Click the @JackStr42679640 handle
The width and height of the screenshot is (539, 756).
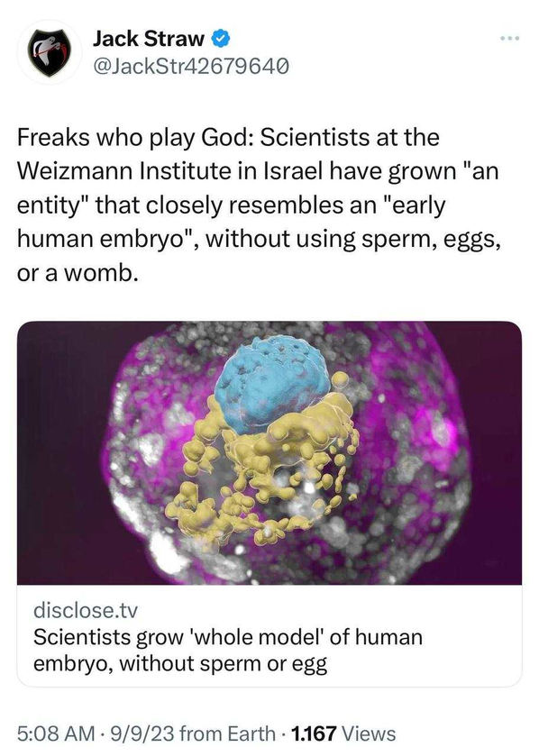[x=191, y=66]
